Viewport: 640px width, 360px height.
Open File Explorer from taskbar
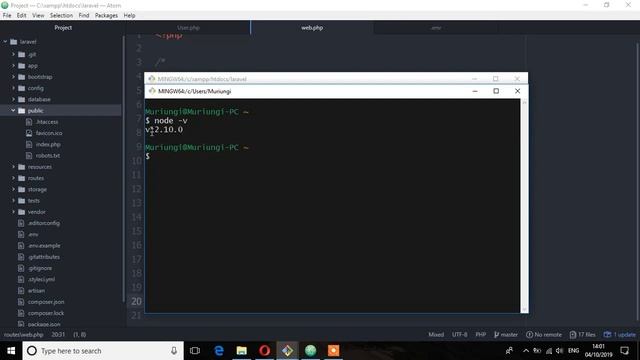pos(242,351)
